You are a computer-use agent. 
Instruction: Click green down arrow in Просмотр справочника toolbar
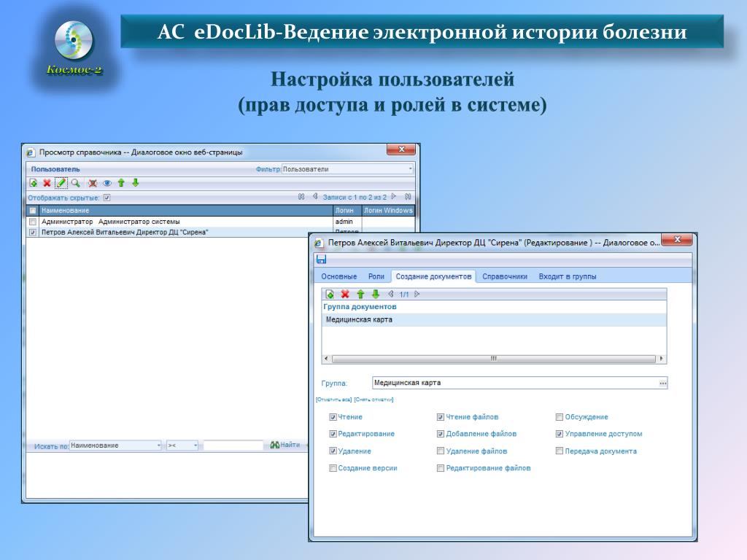point(135,183)
